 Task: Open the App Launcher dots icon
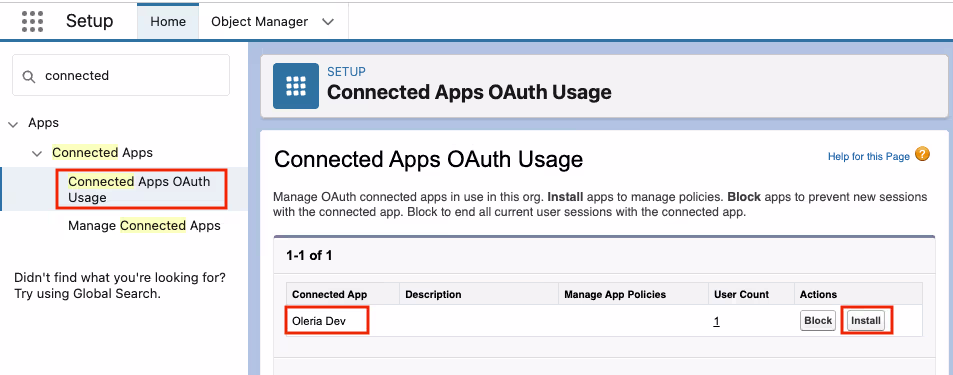coord(32,21)
